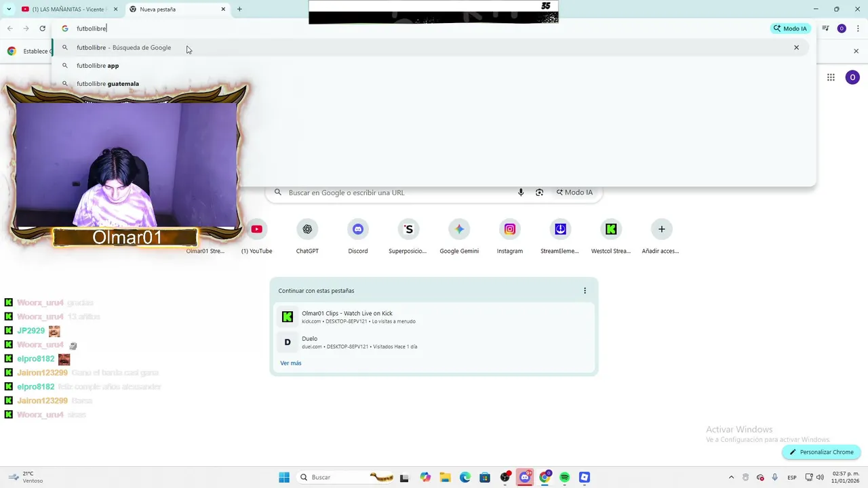Close the LAS MAÑANITAS YouTube tab

point(115,9)
